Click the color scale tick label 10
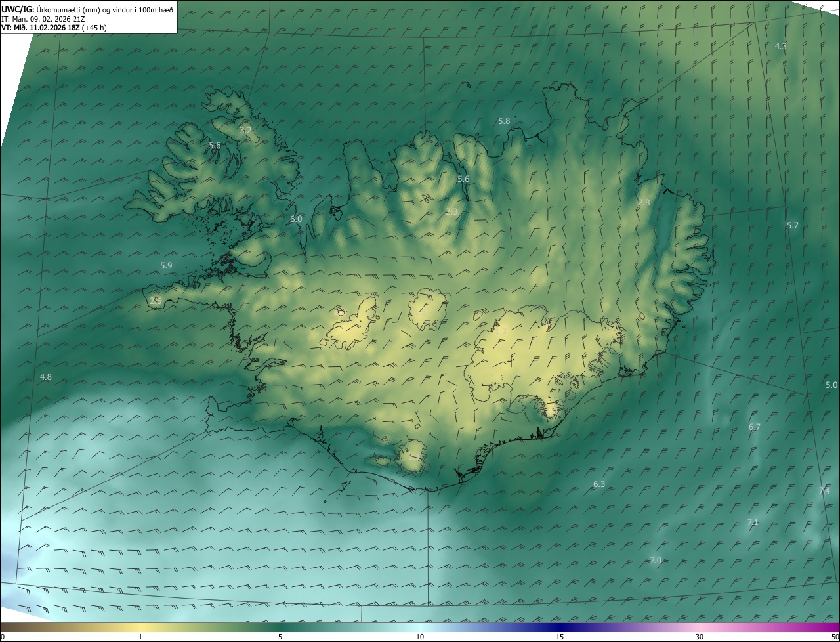 420,637
